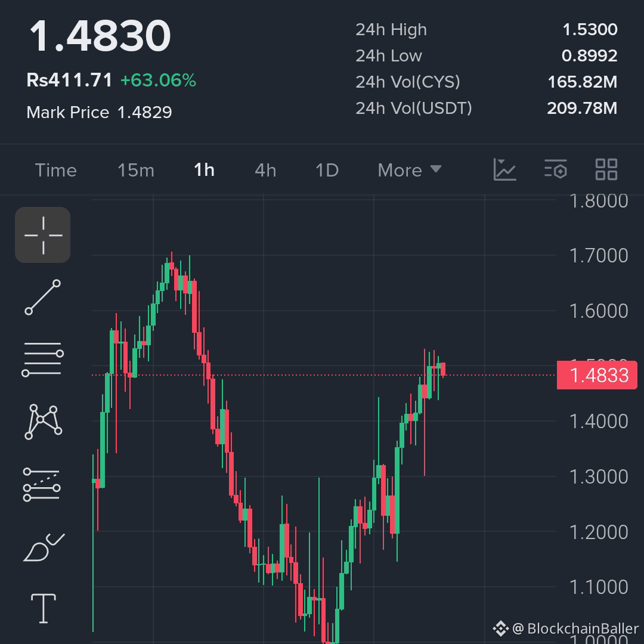Click the 24h High value 1.5300
This screenshot has width=644, height=644.
tap(590, 30)
